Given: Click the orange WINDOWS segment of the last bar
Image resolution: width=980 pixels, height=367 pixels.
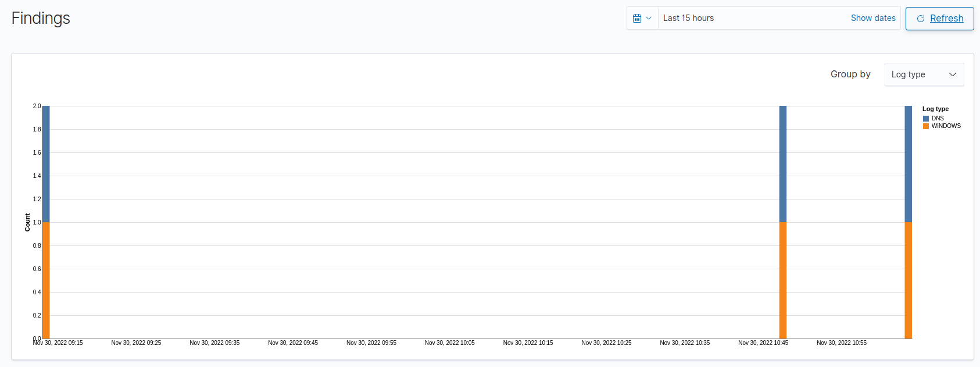Looking at the screenshot, I should click(x=909, y=280).
